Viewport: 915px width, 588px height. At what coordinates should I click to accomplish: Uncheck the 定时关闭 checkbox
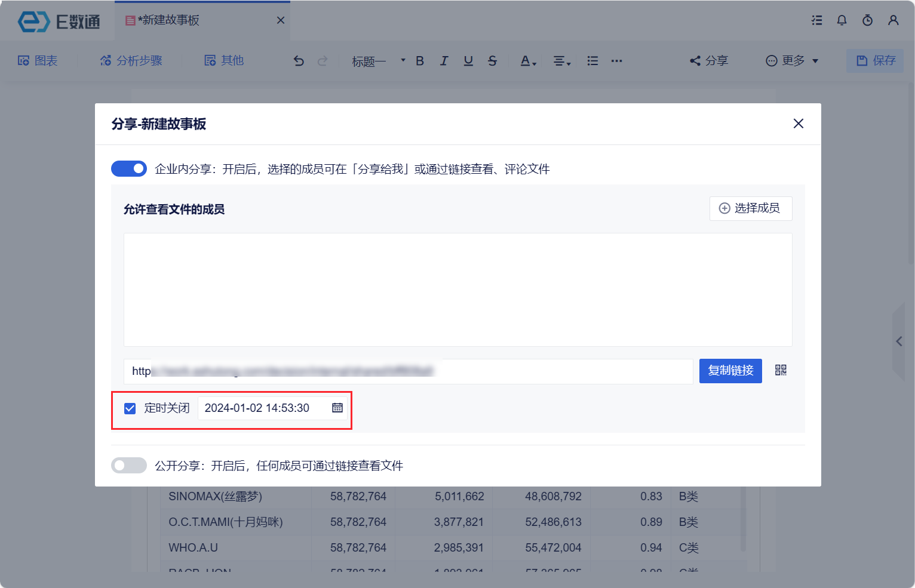(x=130, y=408)
